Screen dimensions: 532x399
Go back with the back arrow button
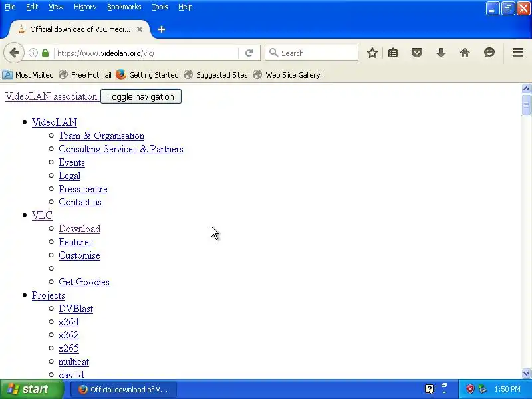click(x=14, y=53)
